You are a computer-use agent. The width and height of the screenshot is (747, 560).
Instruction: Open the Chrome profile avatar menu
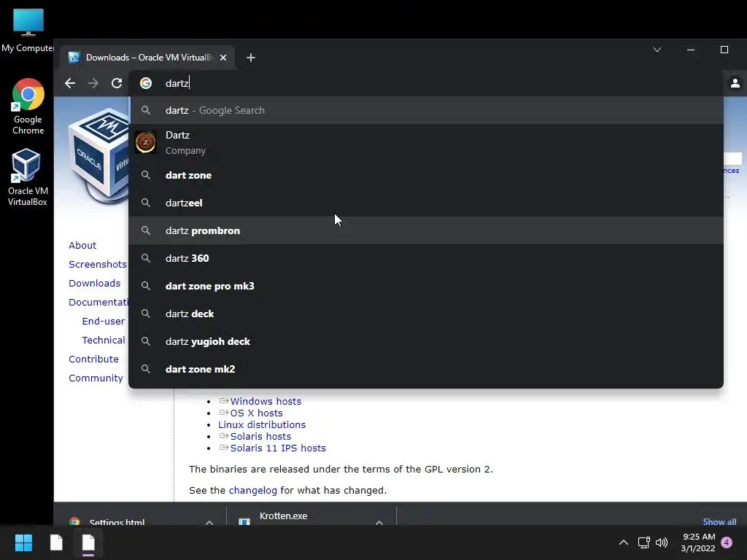pyautogui.click(x=735, y=83)
